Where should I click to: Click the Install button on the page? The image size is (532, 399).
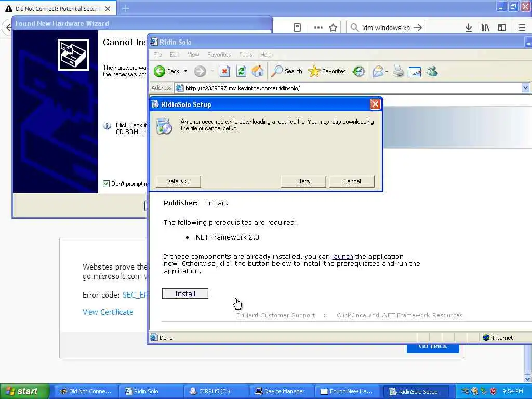click(x=185, y=294)
